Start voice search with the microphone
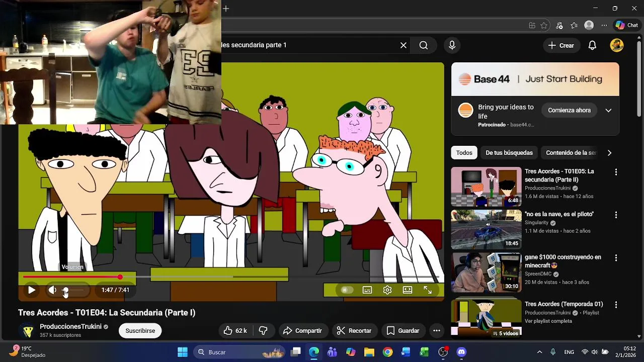Screen dimensions: 644x362 tap(452, 45)
